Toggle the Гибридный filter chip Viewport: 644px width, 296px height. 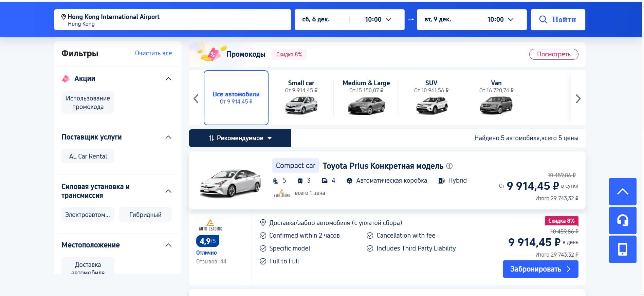click(x=145, y=215)
